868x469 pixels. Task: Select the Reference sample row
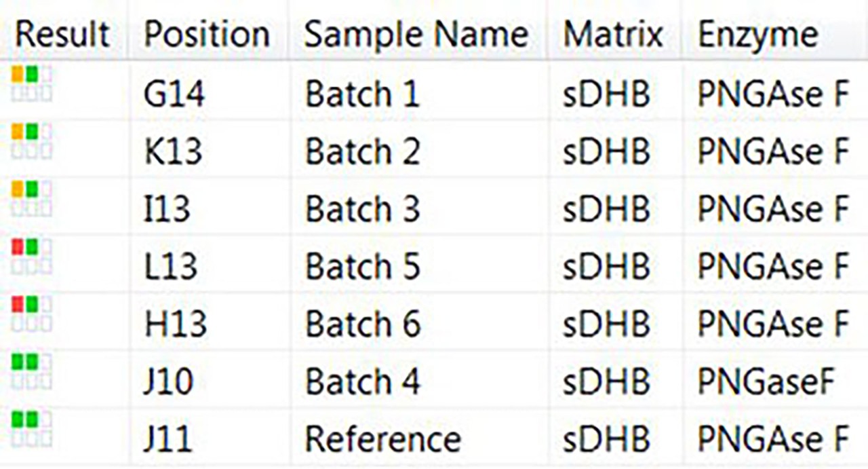(x=382, y=438)
